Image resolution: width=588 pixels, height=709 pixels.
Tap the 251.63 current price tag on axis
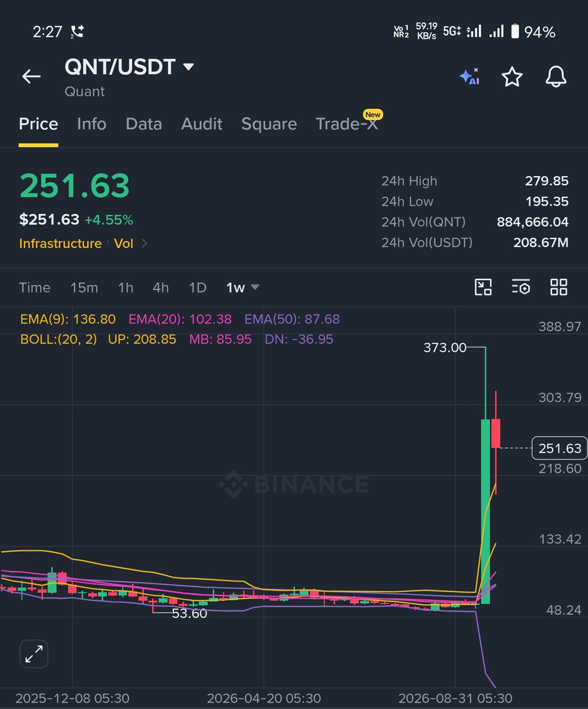tap(559, 448)
